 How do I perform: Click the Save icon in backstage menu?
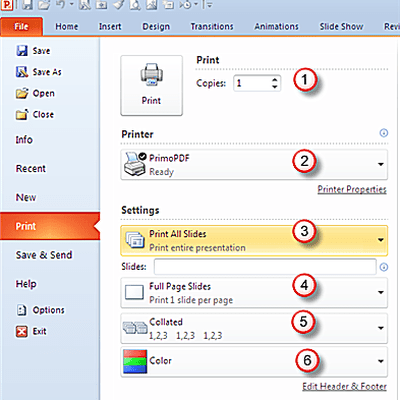tap(22, 51)
